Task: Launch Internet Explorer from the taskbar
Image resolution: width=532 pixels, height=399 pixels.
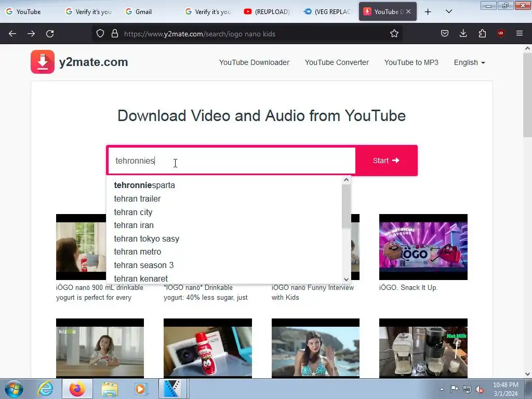Action: pos(45,389)
